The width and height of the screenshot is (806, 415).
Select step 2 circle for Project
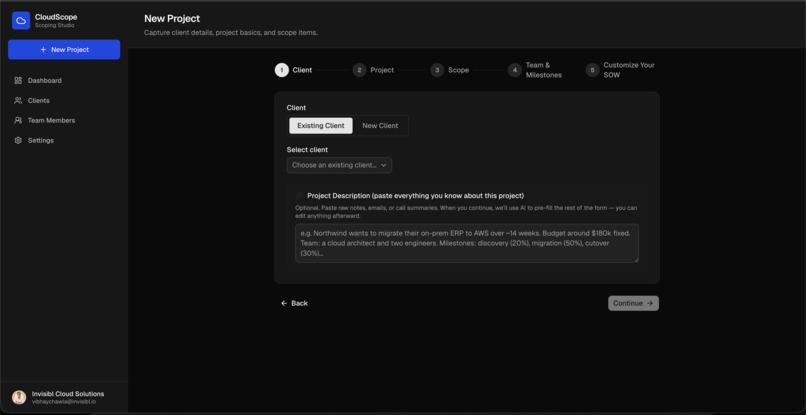[359, 70]
